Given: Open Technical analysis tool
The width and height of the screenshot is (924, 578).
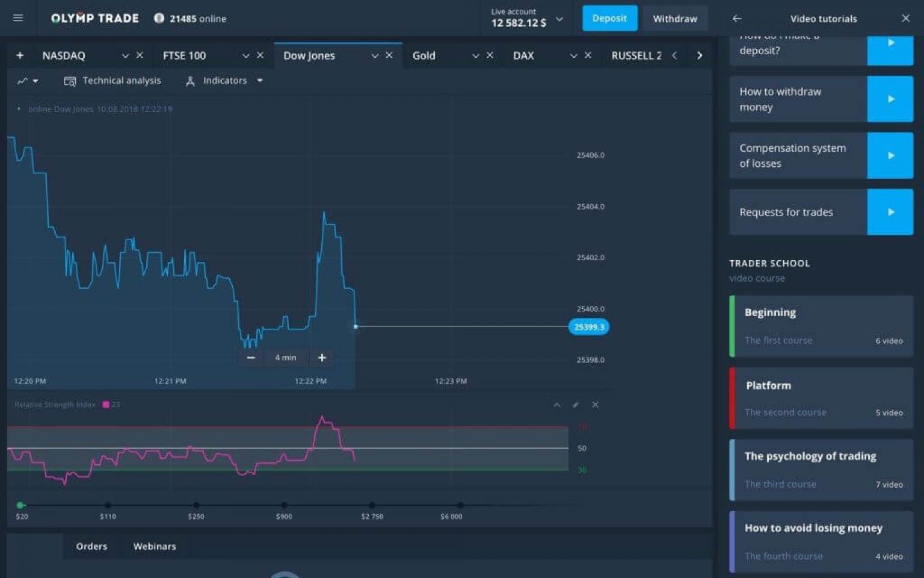Looking at the screenshot, I should tap(112, 81).
